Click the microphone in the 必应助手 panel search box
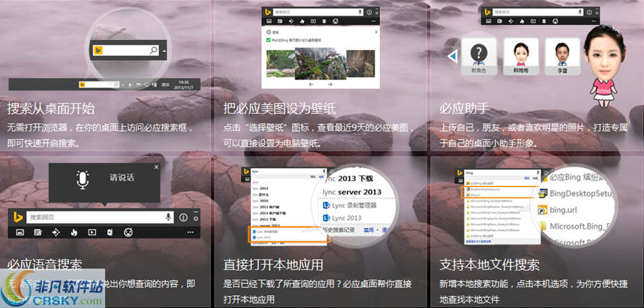The image size is (644, 308). tap(579, 12)
